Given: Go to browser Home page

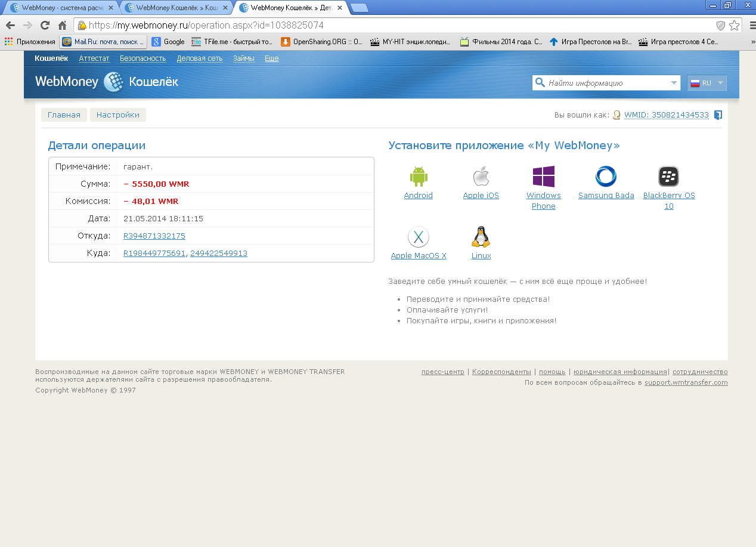Looking at the screenshot, I should coord(62,26).
